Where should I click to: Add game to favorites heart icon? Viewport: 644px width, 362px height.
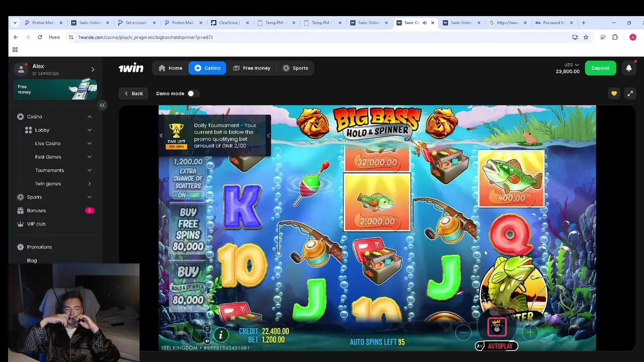tap(614, 94)
